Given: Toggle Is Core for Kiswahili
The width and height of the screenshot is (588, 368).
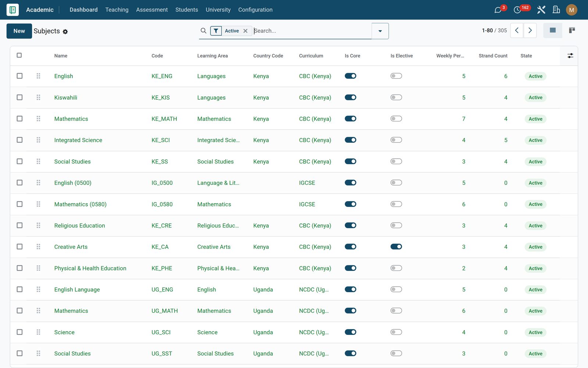Looking at the screenshot, I should point(351,98).
